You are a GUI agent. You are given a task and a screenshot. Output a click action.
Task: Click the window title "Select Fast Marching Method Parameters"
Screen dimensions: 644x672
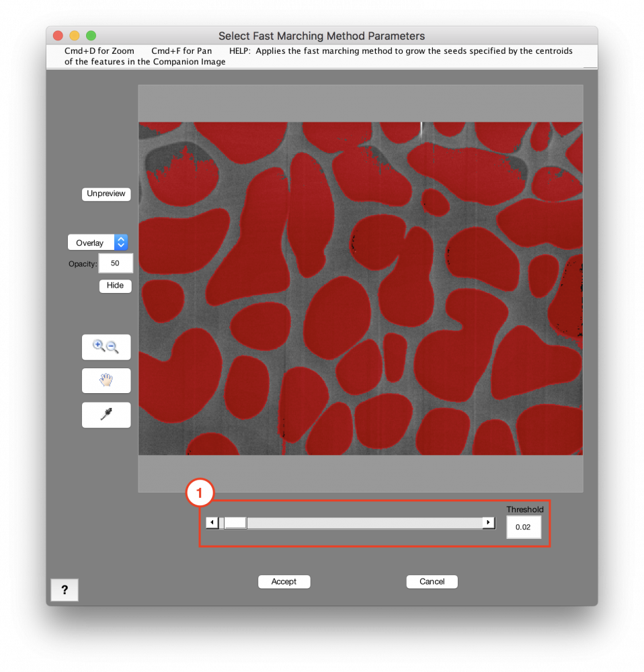pos(321,36)
